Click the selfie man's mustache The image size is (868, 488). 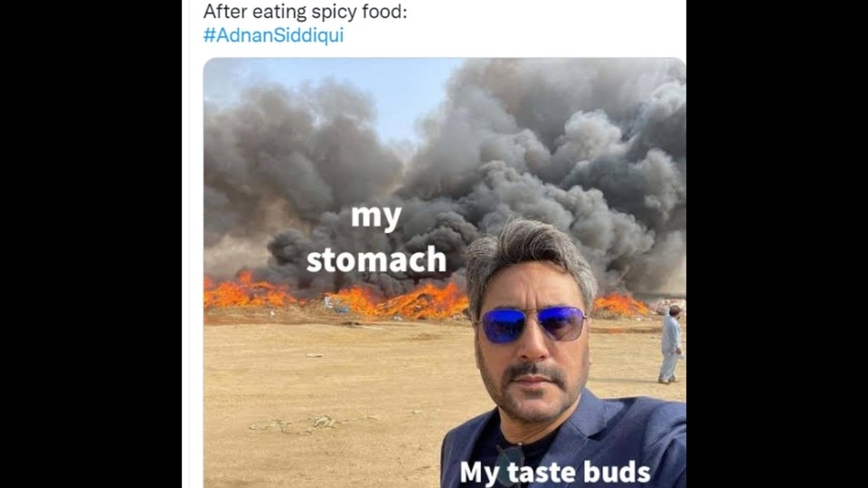pyautogui.click(x=533, y=371)
